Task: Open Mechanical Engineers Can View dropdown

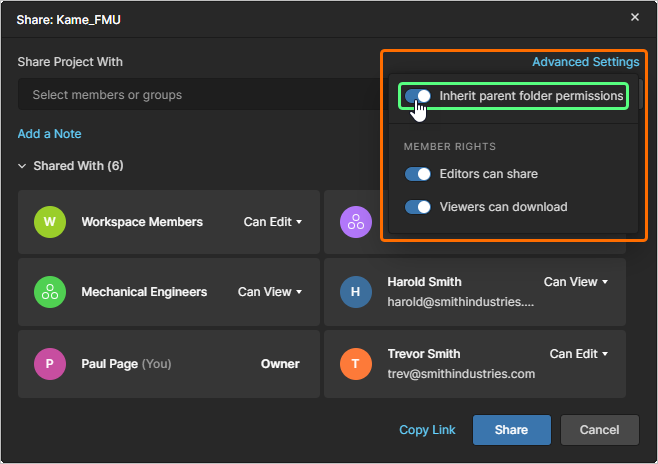Action: coord(270,292)
